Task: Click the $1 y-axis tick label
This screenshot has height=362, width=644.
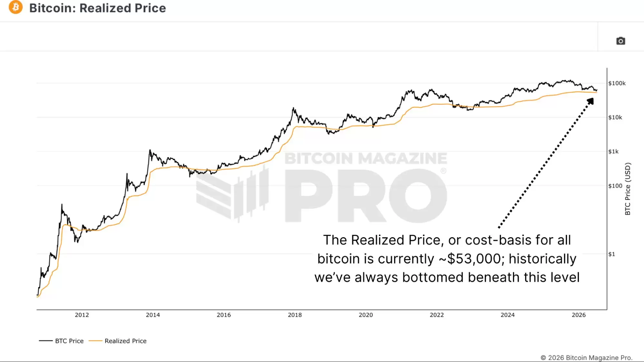Action: click(611, 254)
